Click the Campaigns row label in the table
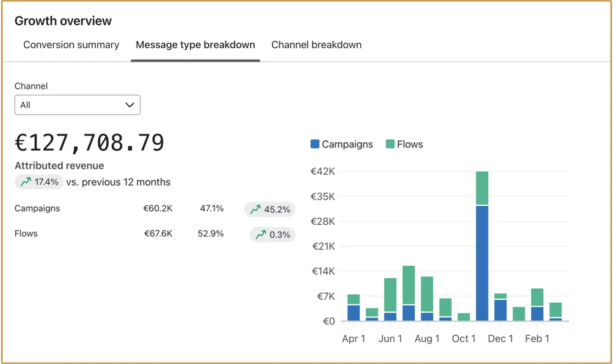Image resolution: width=613 pixels, height=364 pixels. click(37, 208)
